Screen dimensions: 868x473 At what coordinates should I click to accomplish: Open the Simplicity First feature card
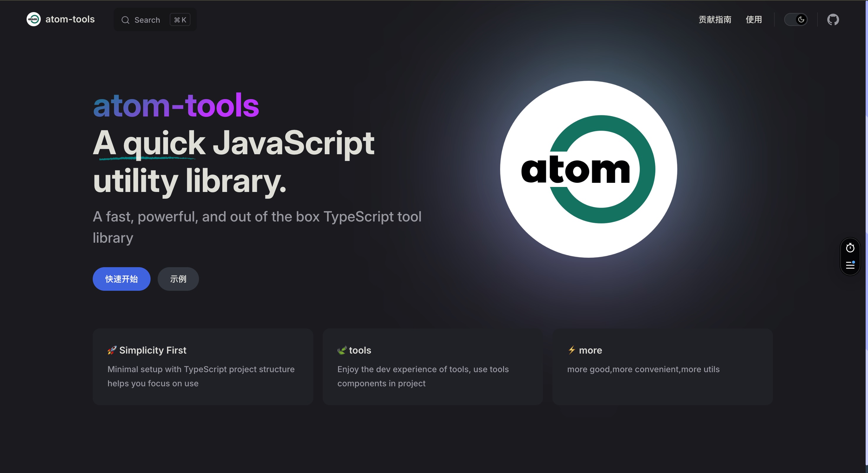click(203, 367)
